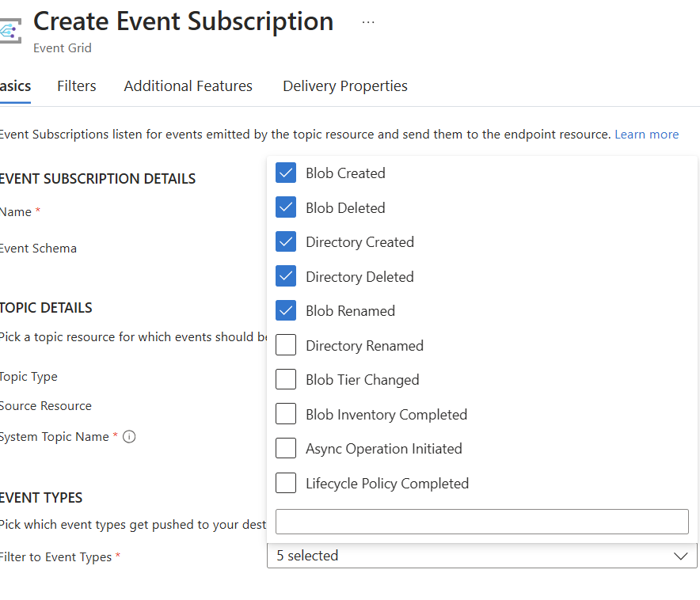Viewport: 700px width, 600px height.
Task: Uncheck the Directory Deleted checkbox
Action: [x=286, y=275]
